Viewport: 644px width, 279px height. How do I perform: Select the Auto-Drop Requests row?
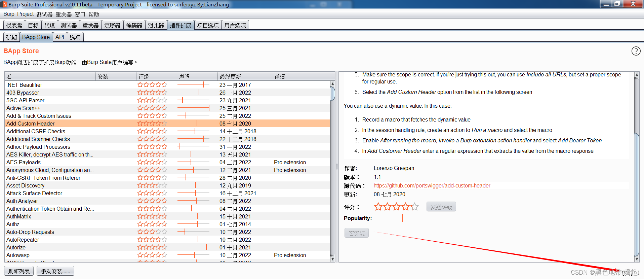tap(167, 232)
